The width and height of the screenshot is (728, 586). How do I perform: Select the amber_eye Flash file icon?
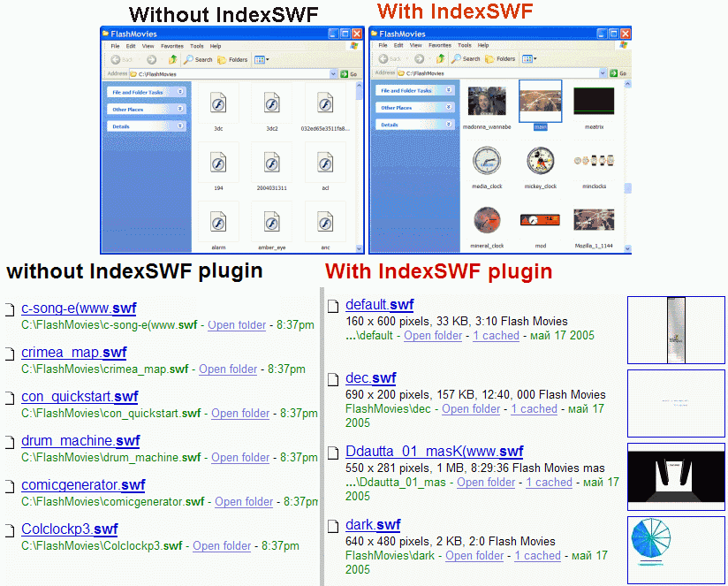[271, 222]
